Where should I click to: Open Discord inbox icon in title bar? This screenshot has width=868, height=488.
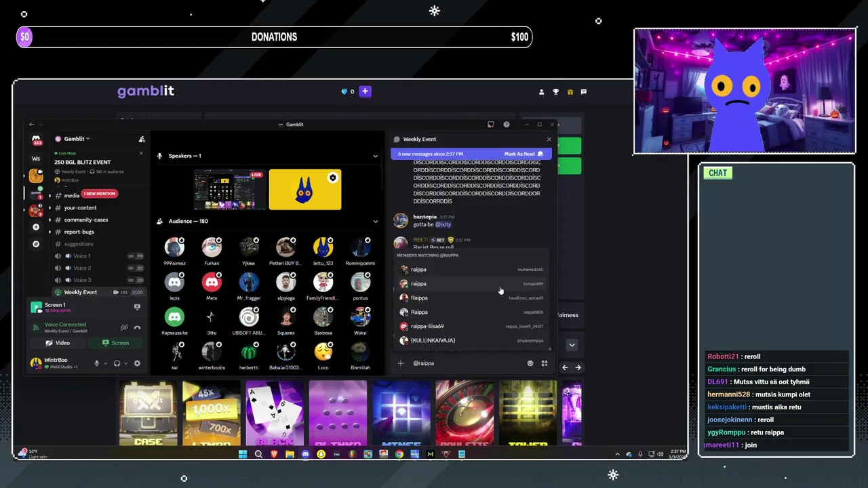pos(490,125)
